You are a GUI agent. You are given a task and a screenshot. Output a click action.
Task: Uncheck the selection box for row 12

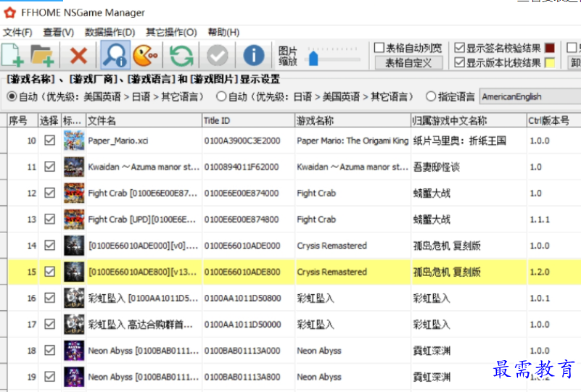pos(49,193)
